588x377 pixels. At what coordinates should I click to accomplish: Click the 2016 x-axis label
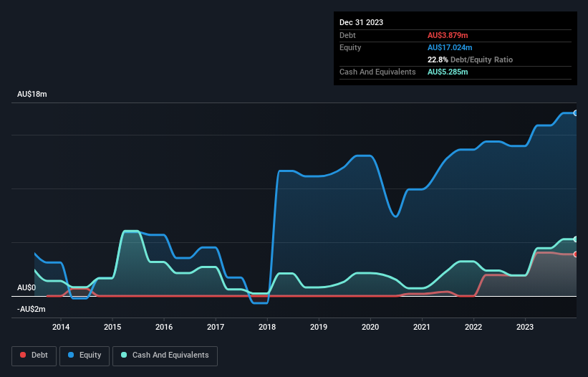point(164,327)
